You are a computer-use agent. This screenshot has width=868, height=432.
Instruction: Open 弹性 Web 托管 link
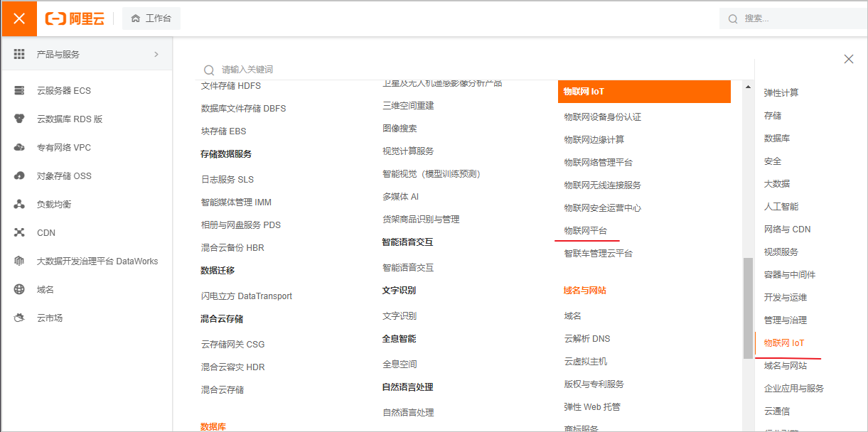coord(592,406)
